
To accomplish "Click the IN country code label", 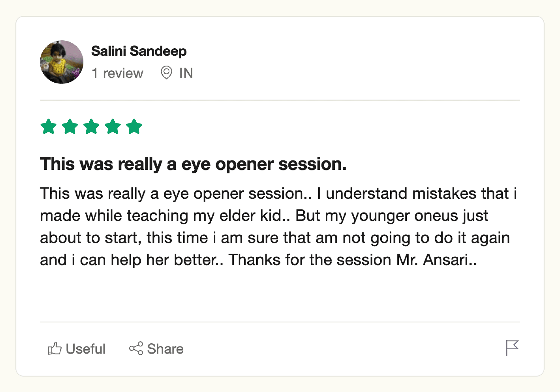I will [x=186, y=73].
